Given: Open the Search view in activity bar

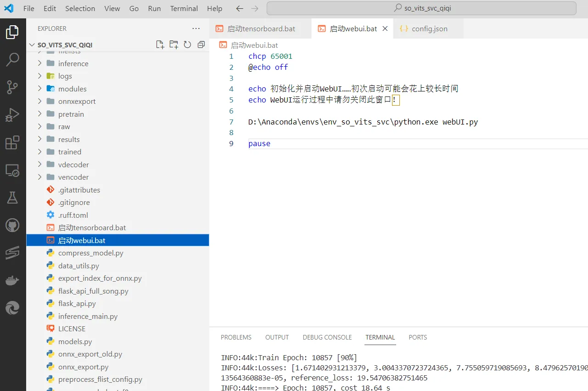Looking at the screenshot, I should click(12, 59).
